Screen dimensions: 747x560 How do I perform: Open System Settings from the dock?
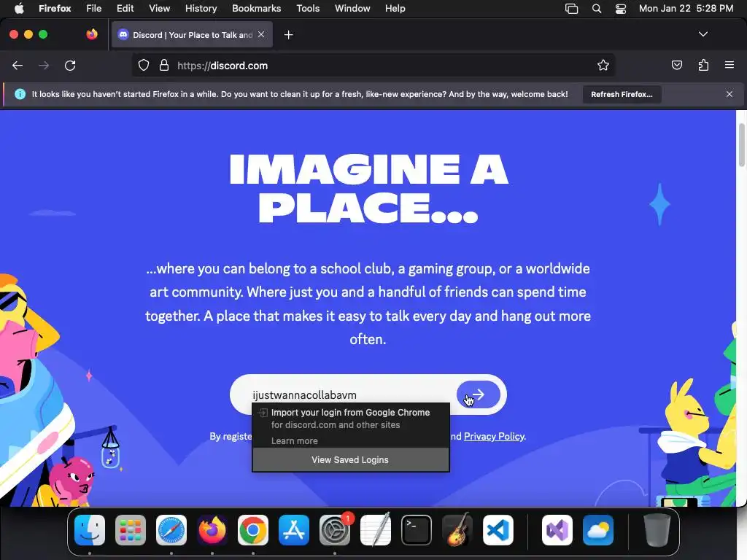[x=334, y=530]
